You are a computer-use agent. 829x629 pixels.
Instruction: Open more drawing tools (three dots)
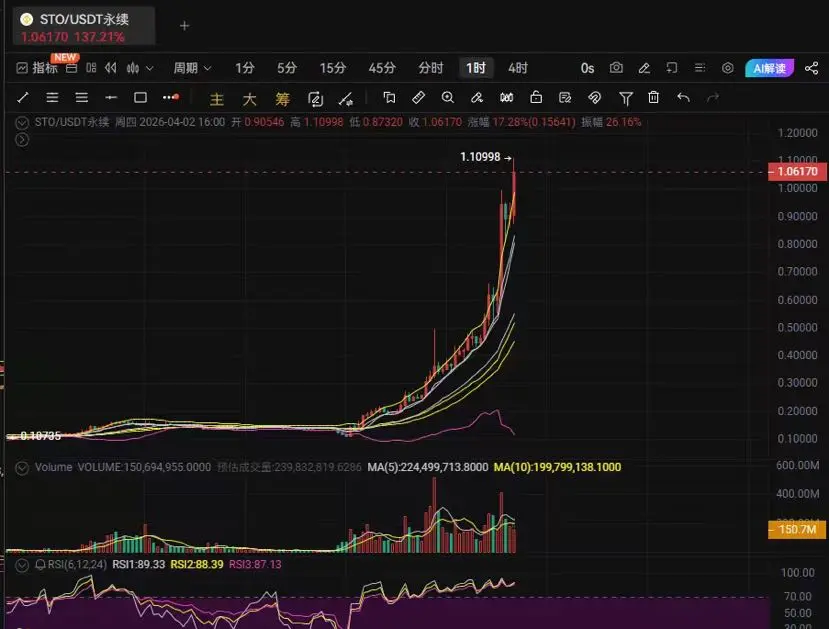(x=171, y=97)
